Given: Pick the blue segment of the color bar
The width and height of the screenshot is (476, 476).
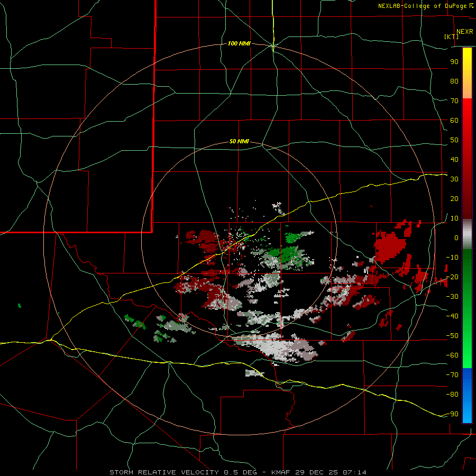Looking at the screenshot, I should 467,396.
